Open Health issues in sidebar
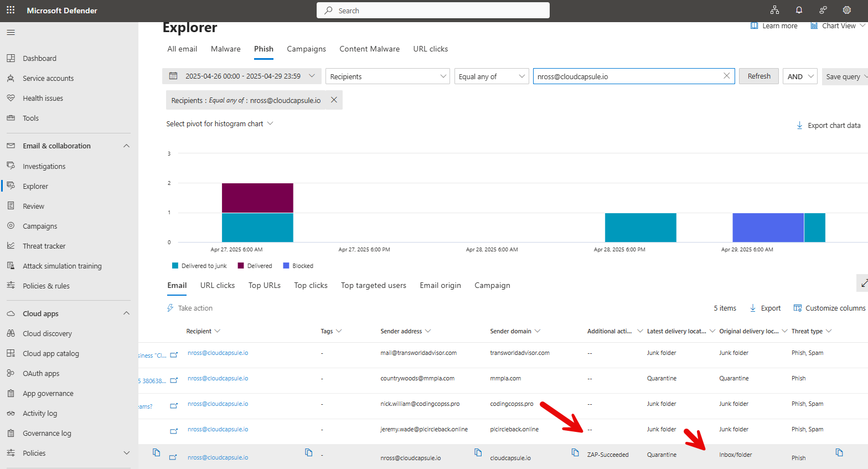 click(x=43, y=98)
